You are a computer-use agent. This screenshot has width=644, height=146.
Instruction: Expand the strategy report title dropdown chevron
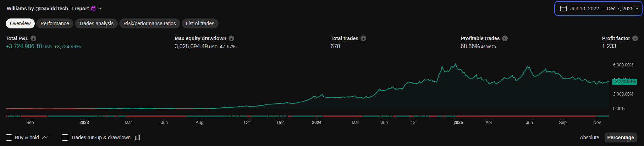(100, 9)
